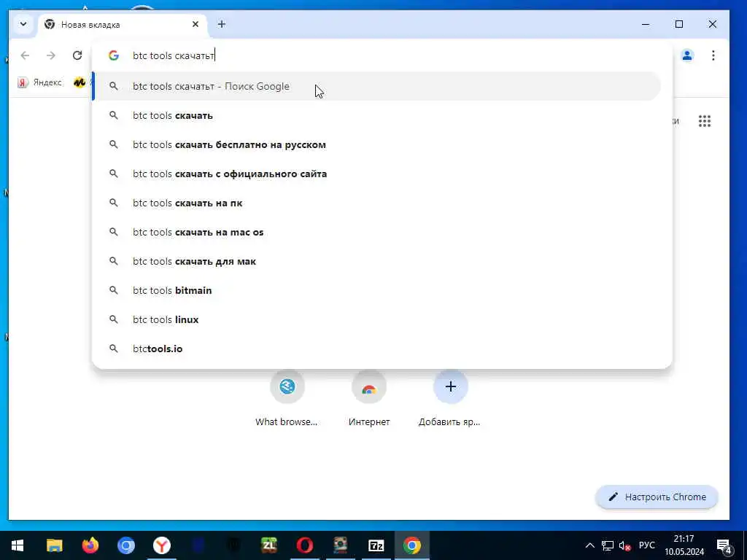The image size is (747, 560).
Task: Select the 'btctools.io' suggestion
Action: coord(377,349)
